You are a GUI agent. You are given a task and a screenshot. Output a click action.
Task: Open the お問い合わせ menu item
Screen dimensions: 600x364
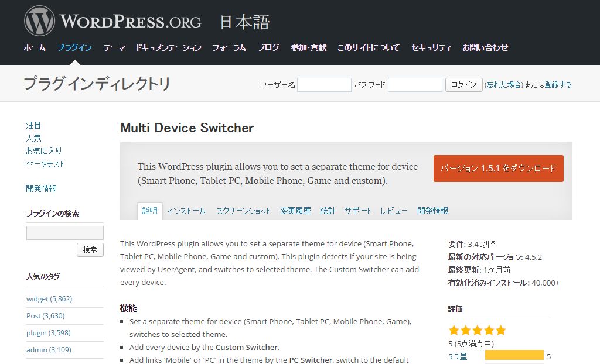click(485, 47)
